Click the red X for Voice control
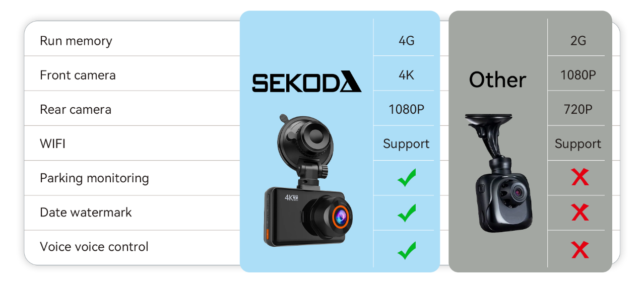 click(x=580, y=250)
